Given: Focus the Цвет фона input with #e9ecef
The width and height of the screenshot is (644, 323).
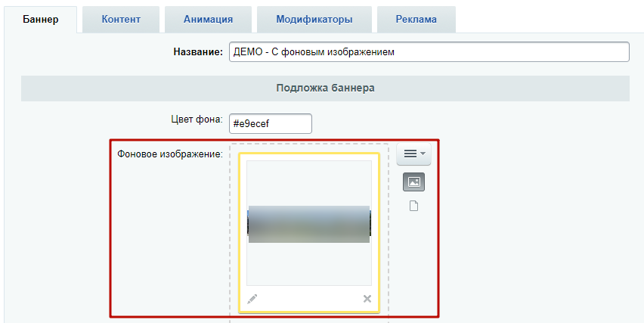Looking at the screenshot, I should pos(270,123).
